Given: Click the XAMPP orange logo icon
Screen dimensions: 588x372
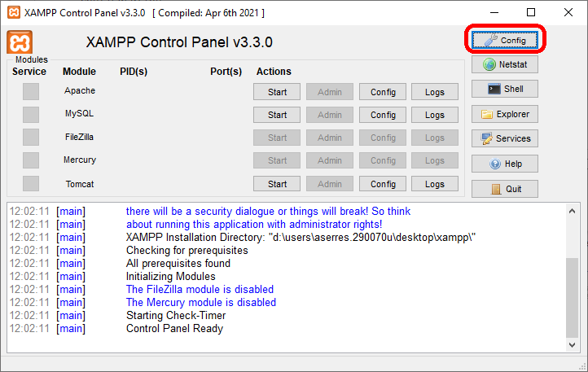Looking at the screenshot, I should 20,42.
